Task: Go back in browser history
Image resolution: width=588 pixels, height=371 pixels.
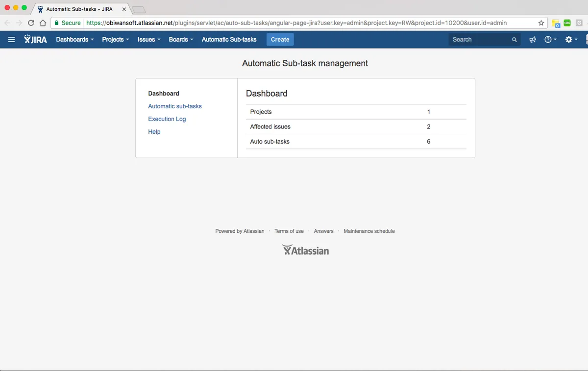Action: (x=7, y=23)
